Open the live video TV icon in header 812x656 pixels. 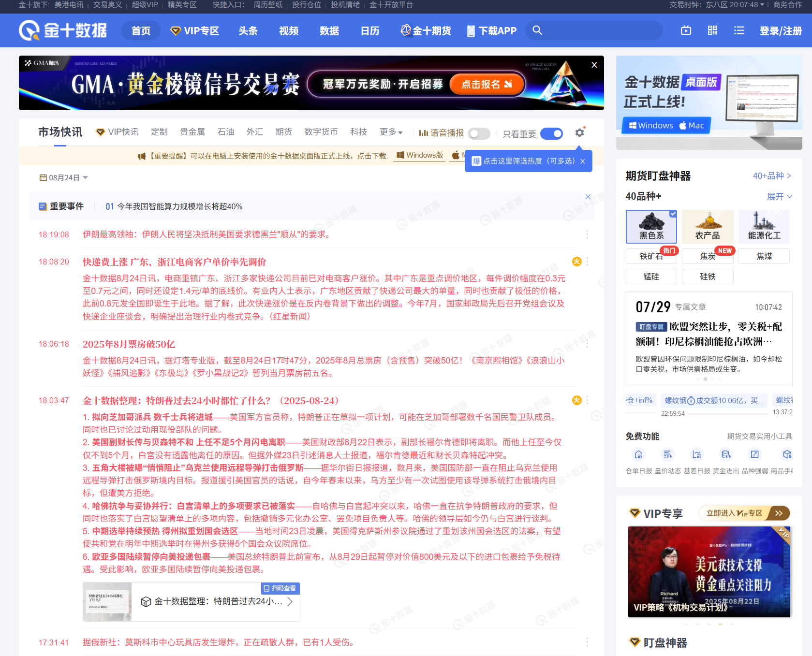tap(686, 30)
